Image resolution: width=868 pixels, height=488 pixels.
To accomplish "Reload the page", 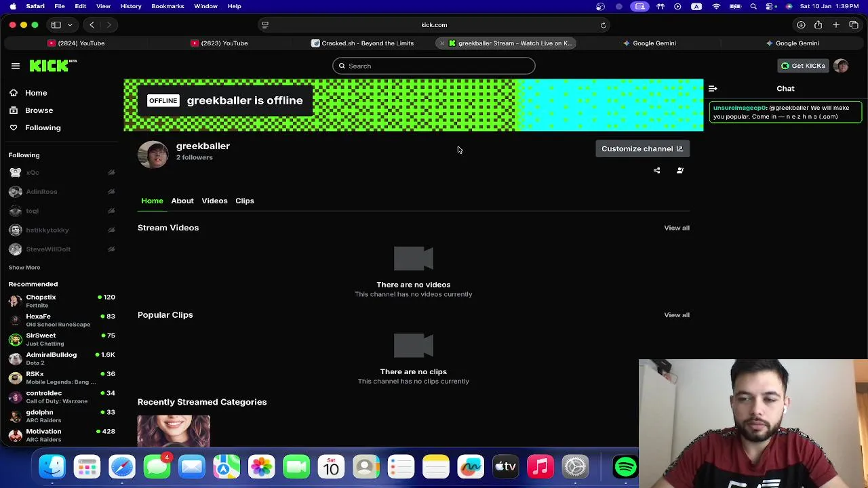I will click(603, 25).
